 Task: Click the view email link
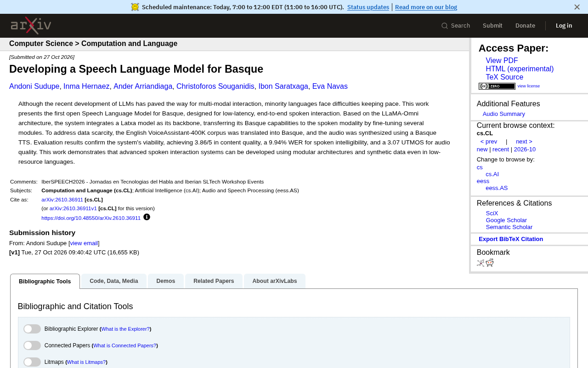tap(84, 243)
